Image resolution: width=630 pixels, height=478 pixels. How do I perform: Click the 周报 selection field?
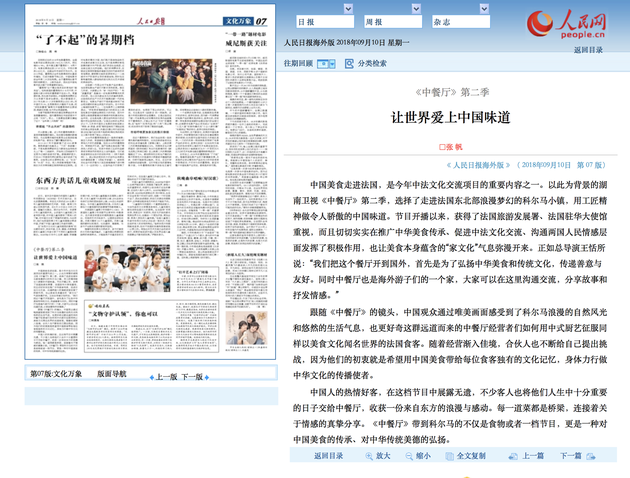393,22
